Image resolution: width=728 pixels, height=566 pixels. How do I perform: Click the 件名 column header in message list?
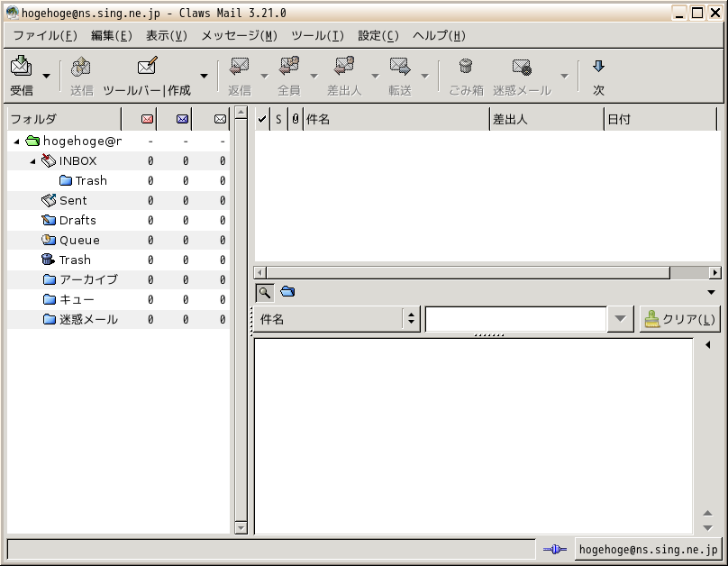pyautogui.click(x=396, y=119)
